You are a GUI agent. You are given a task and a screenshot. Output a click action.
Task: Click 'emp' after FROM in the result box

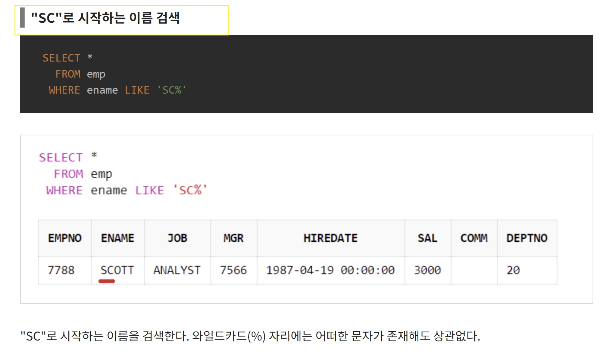(101, 174)
